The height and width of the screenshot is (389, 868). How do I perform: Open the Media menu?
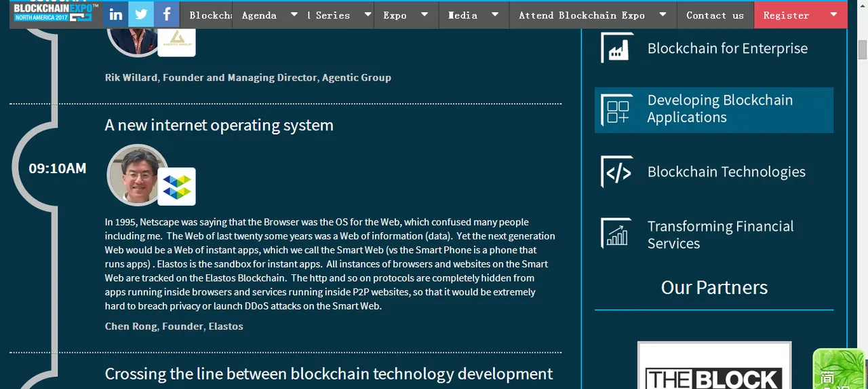point(462,15)
